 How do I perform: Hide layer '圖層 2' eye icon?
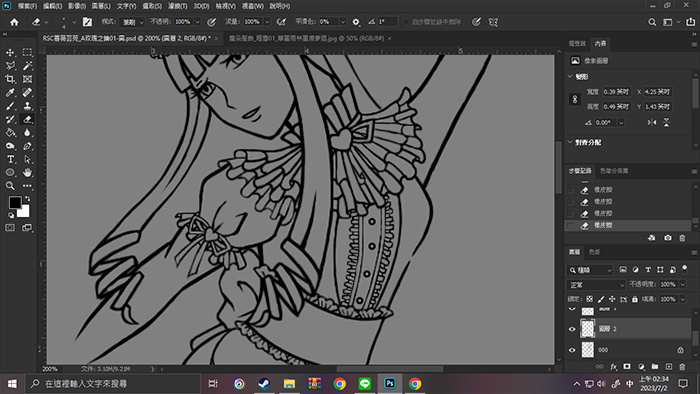[572, 329]
